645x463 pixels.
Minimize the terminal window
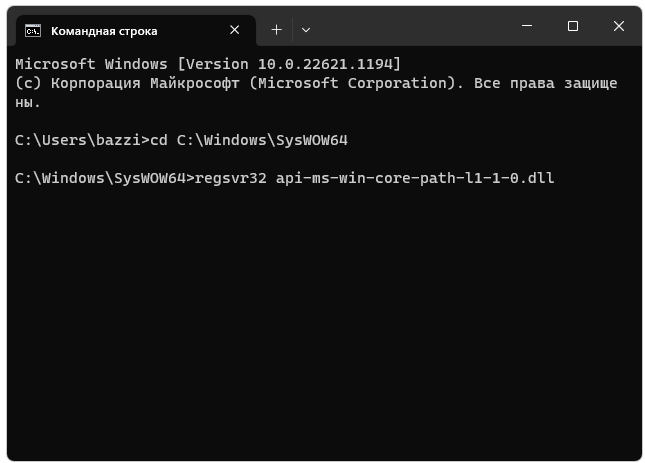pyautogui.click(x=526, y=27)
